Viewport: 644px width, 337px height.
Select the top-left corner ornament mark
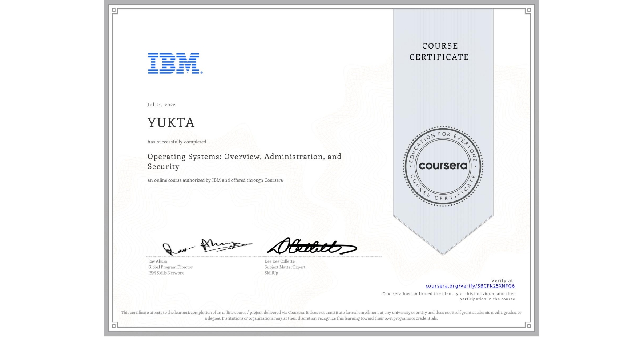[x=114, y=10]
